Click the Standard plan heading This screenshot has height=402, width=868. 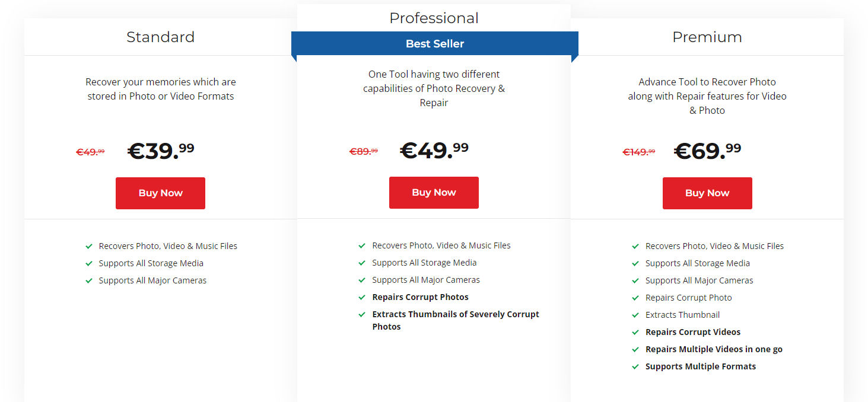tap(160, 37)
